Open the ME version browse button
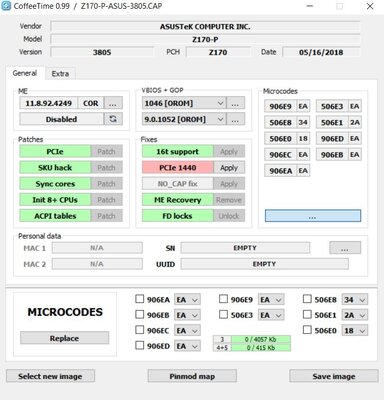 point(113,103)
